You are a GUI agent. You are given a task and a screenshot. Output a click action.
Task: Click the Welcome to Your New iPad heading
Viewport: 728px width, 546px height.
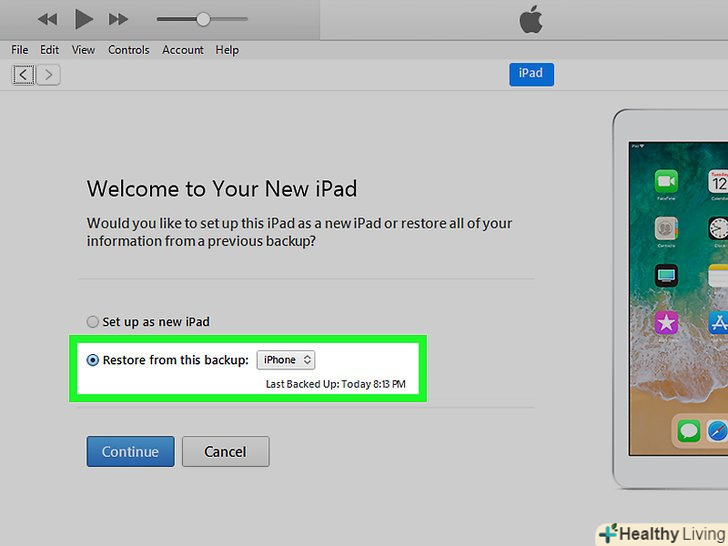pyautogui.click(x=222, y=189)
